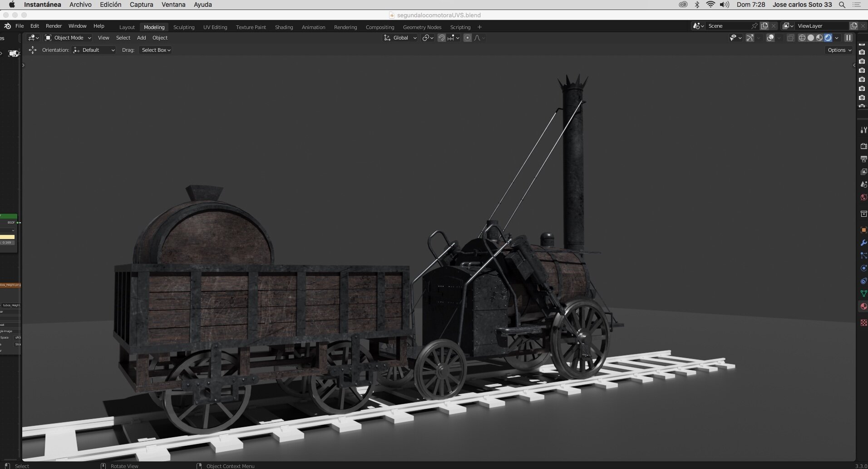
Task: Pin the scene to the workspace
Action: pyautogui.click(x=755, y=26)
